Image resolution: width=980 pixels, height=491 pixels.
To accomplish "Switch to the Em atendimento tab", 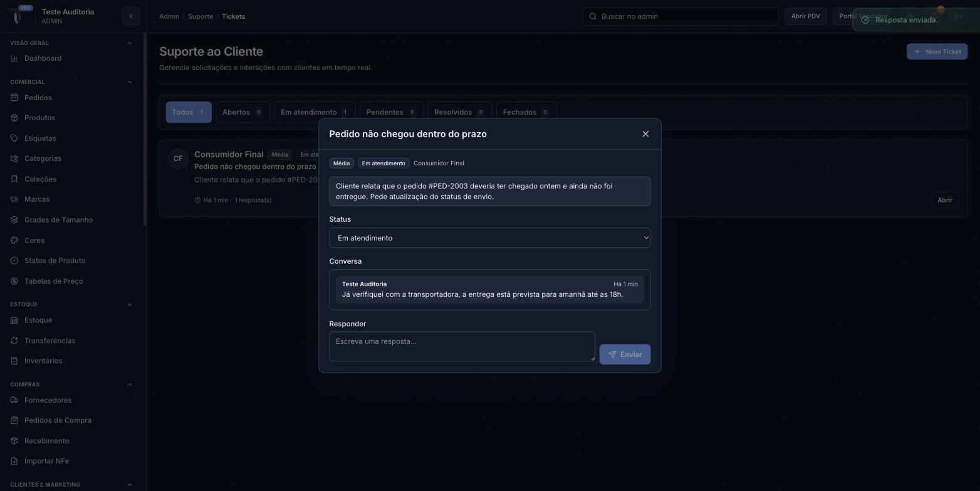I will click(315, 112).
